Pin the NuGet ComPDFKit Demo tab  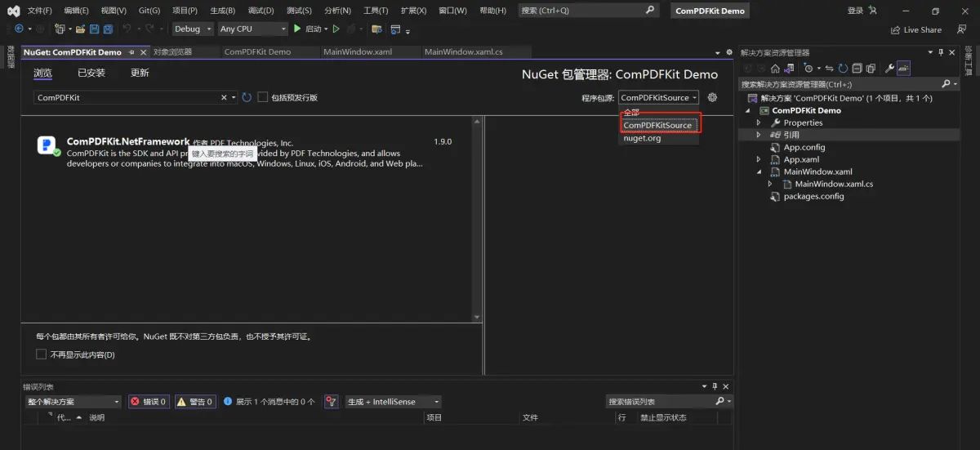[132, 51]
